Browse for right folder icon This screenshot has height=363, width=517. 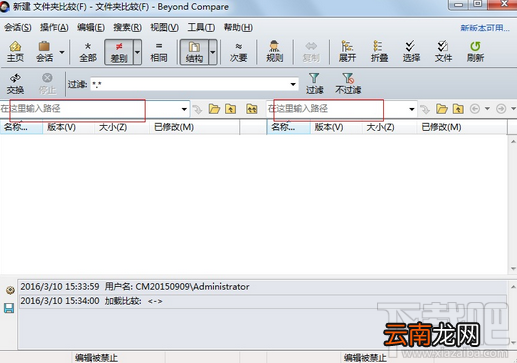[442, 109]
